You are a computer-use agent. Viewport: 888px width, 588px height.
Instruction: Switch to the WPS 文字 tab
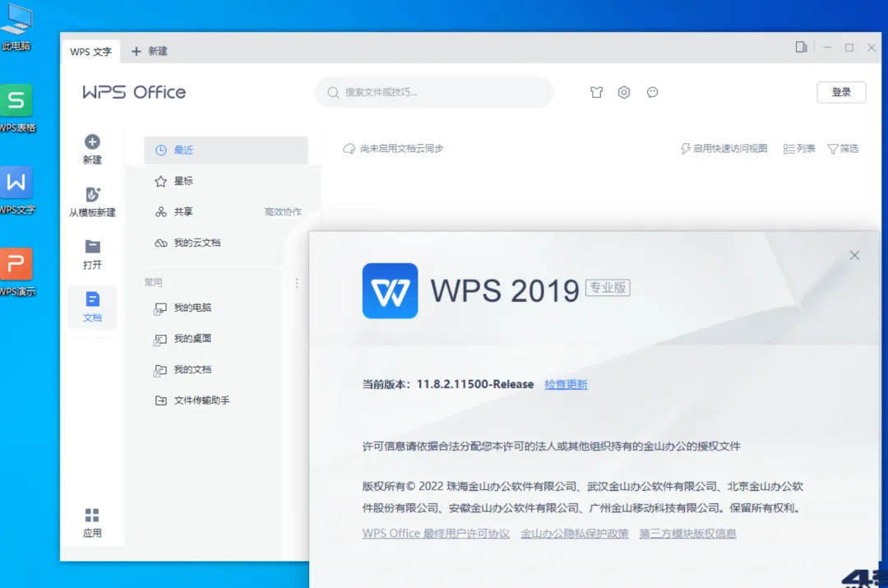[90, 52]
